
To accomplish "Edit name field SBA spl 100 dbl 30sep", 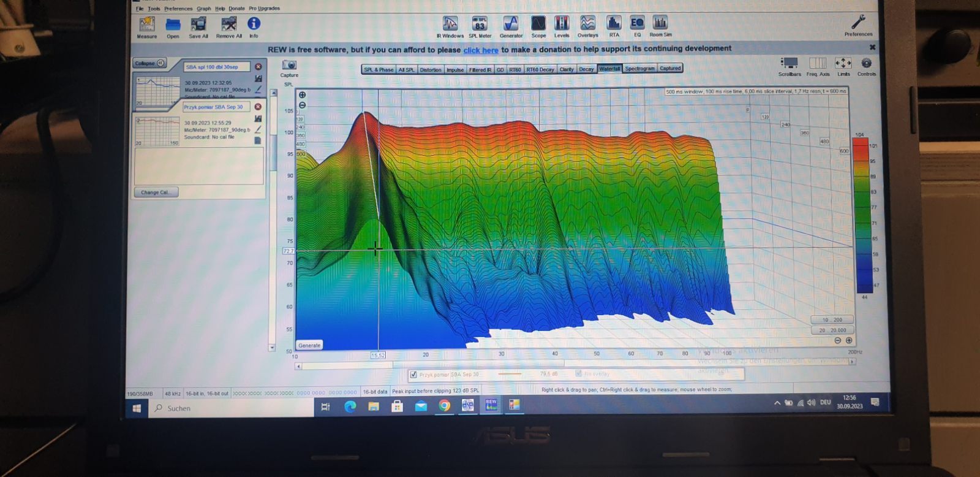I will click(217, 67).
